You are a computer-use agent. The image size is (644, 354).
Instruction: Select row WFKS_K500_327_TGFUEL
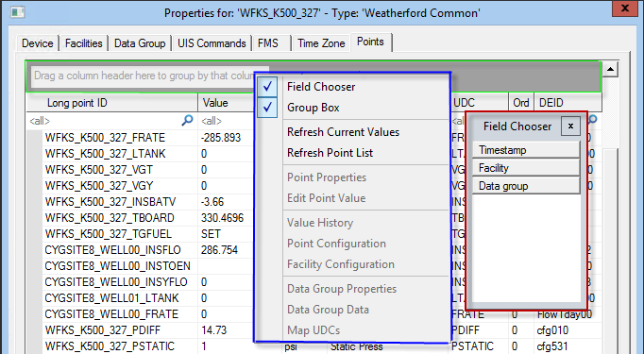click(109, 234)
